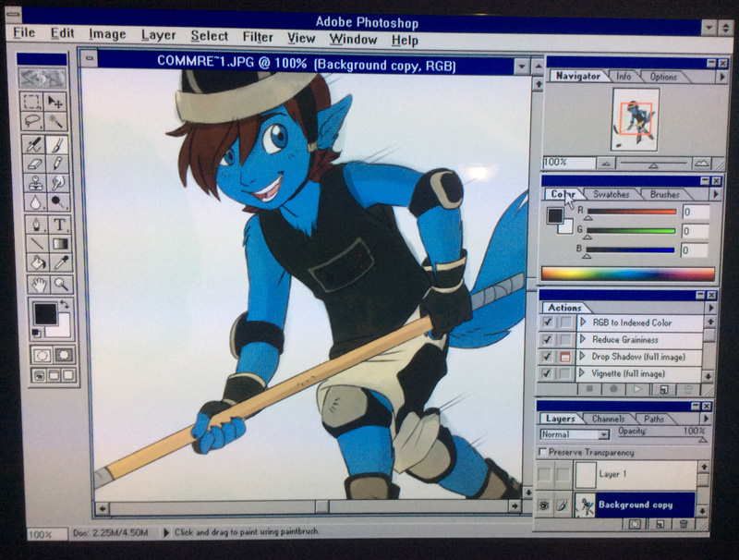Select the Paint Bucket tool
The image size is (739, 560).
36,262
